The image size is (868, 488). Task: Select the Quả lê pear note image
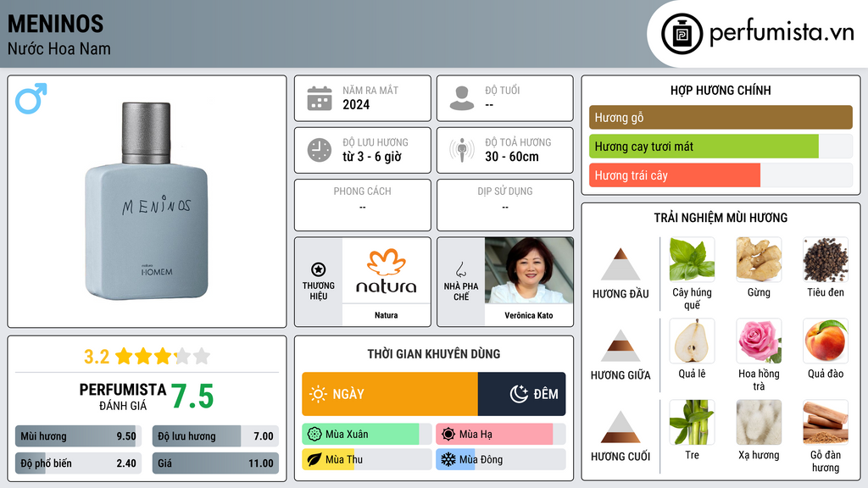(x=692, y=341)
